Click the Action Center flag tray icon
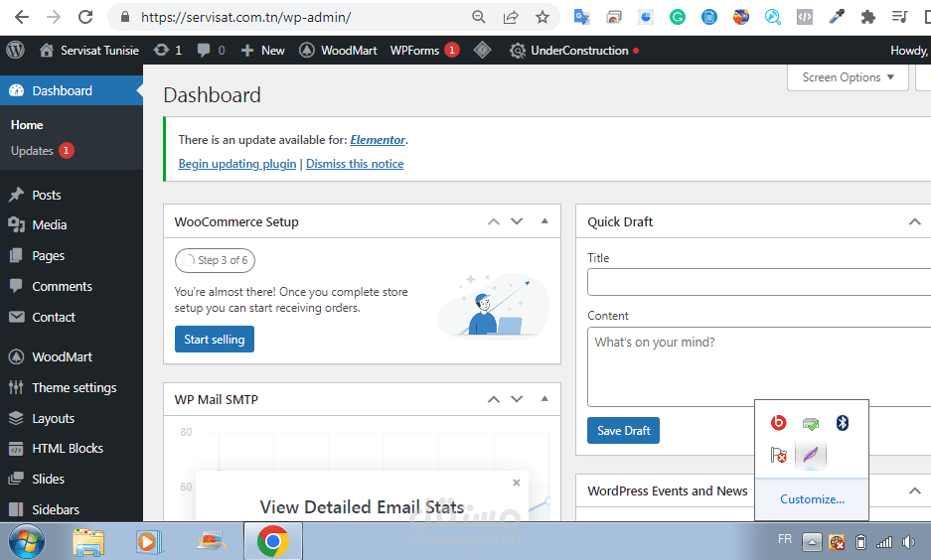Screen dimensions: 931x560 [778, 455]
